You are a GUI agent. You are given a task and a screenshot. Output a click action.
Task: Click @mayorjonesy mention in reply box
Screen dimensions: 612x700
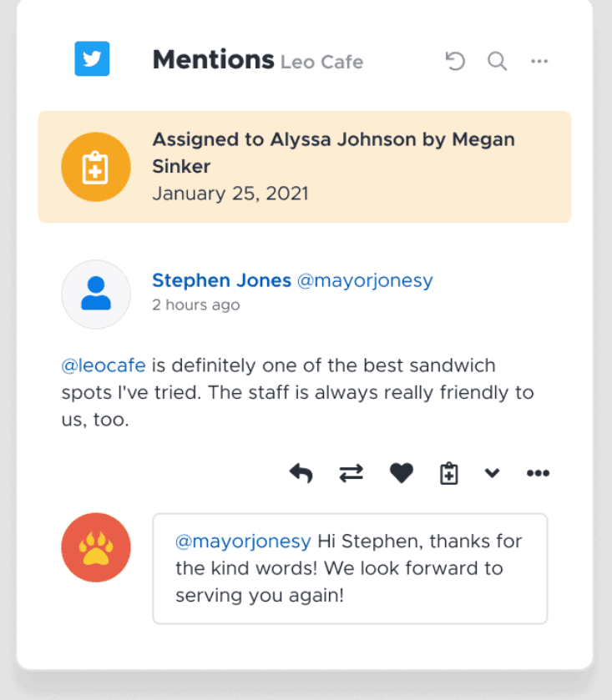click(243, 541)
